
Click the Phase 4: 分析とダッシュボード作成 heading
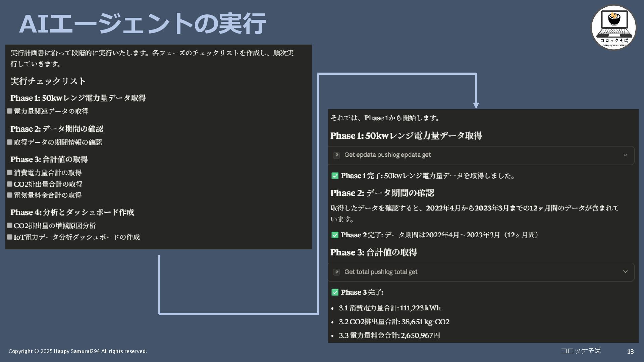(72, 213)
